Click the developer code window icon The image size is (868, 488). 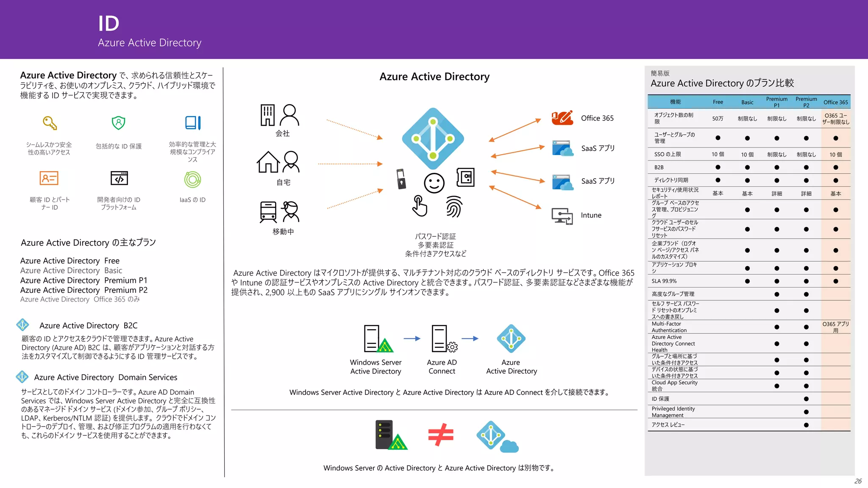coord(119,178)
